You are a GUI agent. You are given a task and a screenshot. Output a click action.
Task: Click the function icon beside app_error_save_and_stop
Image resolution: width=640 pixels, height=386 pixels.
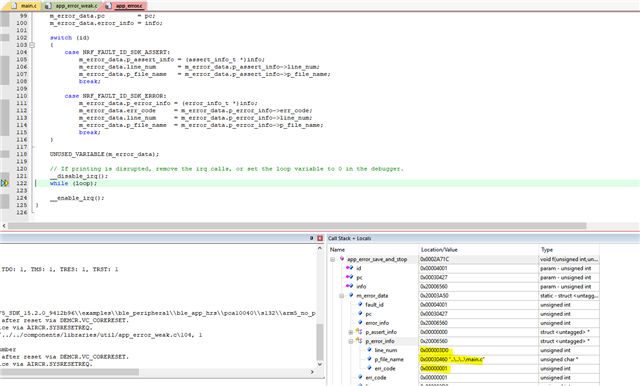[342, 259]
